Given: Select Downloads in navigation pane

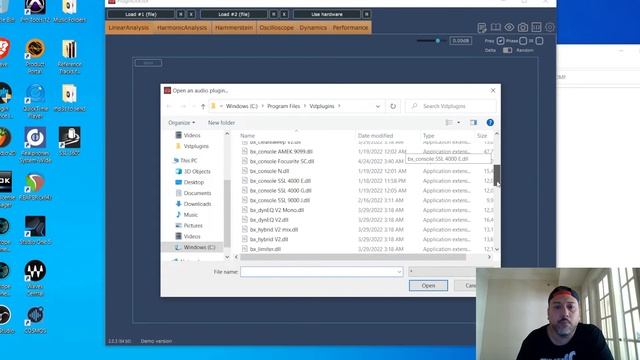Looking at the screenshot, I should pyautogui.click(x=197, y=204).
